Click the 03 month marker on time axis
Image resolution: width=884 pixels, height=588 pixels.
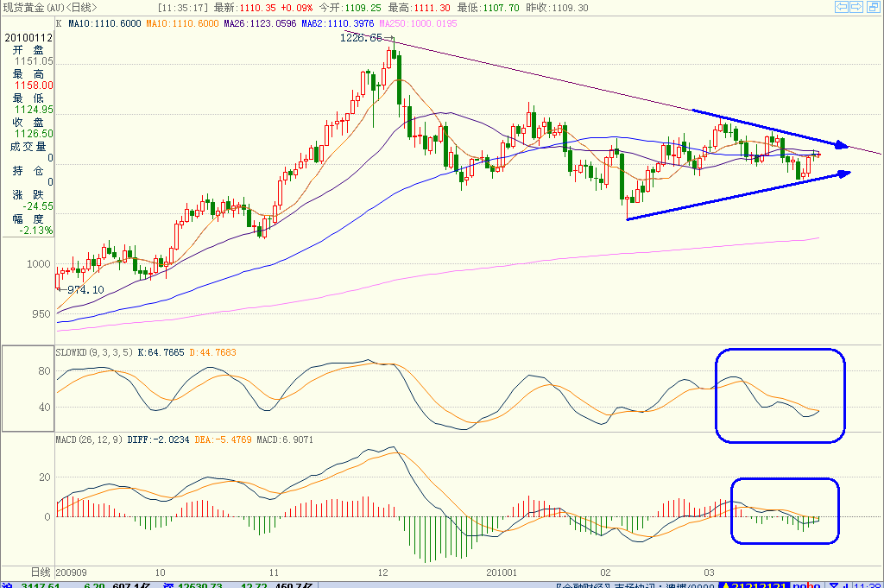(x=709, y=572)
